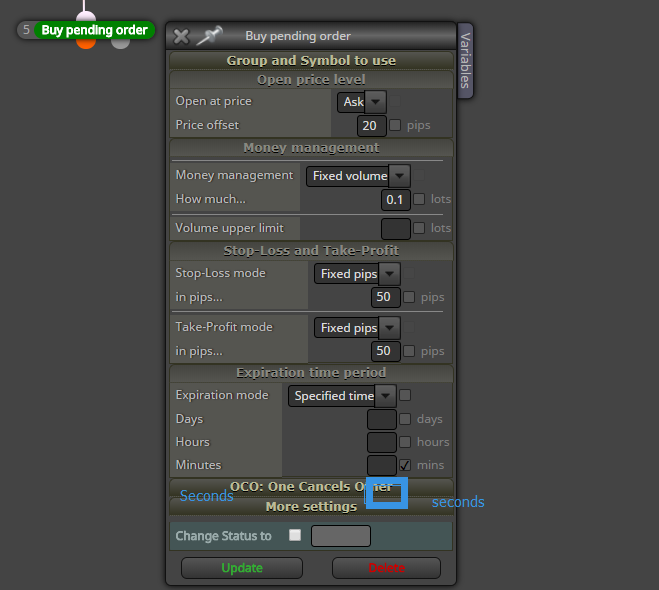Click the orange output connector on the block
Viewport: 659px width, 590px height.
click(86, 44)
